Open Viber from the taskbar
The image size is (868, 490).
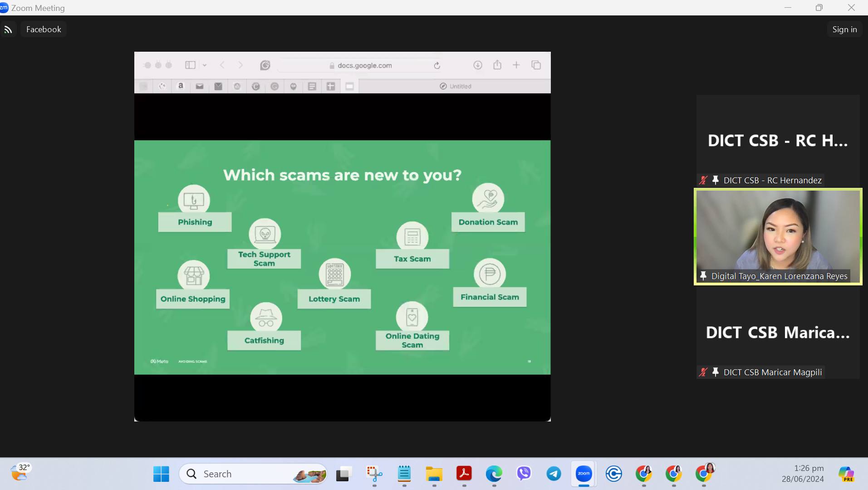(x=524, y=474)
